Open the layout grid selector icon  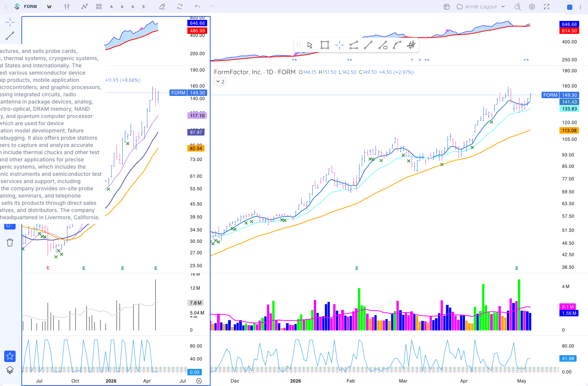coord(447,6)
